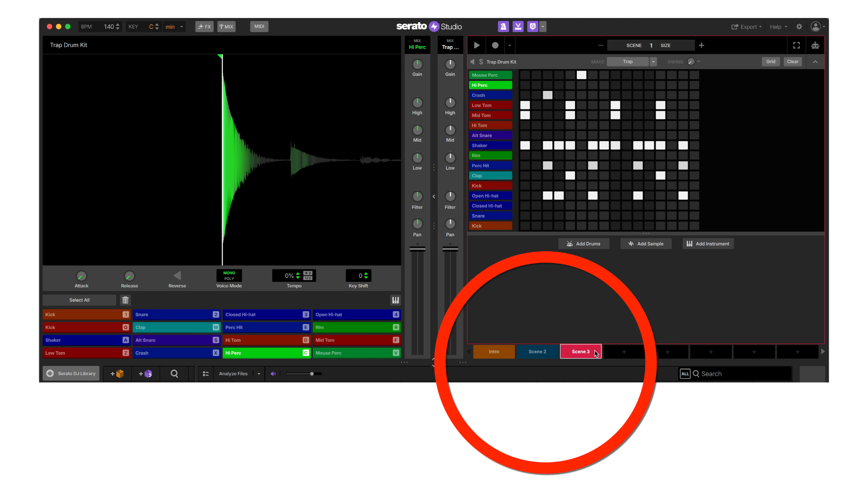Open the Trap make pattern dropdown
Screen dimensions: 868x488
click(x=653, y=62)
